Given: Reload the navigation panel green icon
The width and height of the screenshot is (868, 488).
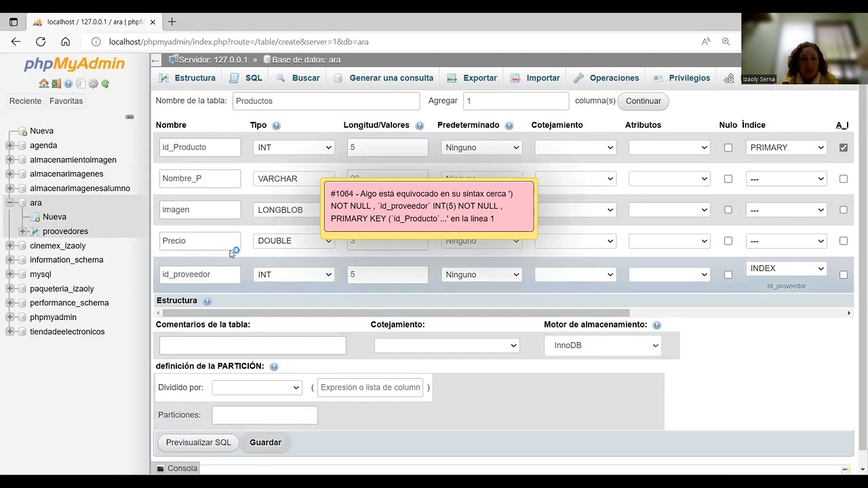Looking at the screenshot, I should tap(106, 84).
